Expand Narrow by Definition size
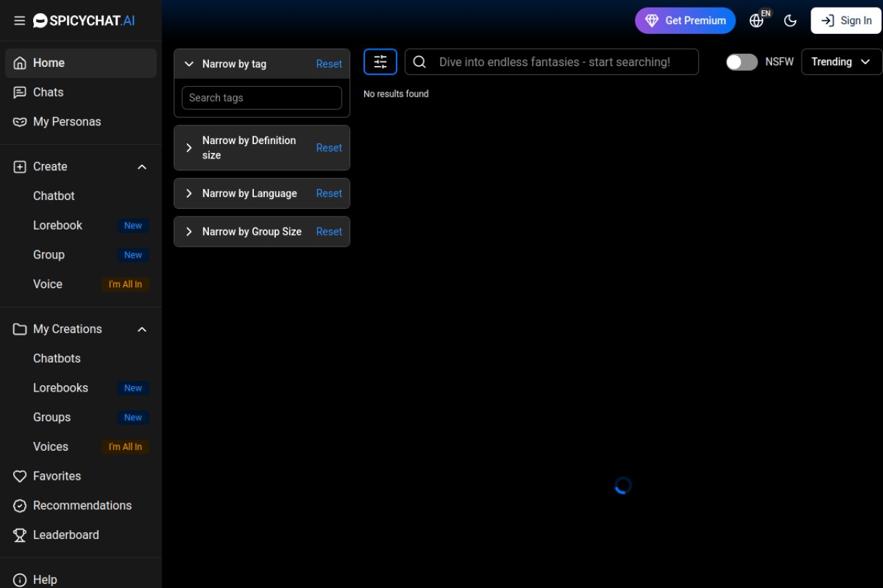This screenshot has height=588, width=883. click(x=189, y=148)
